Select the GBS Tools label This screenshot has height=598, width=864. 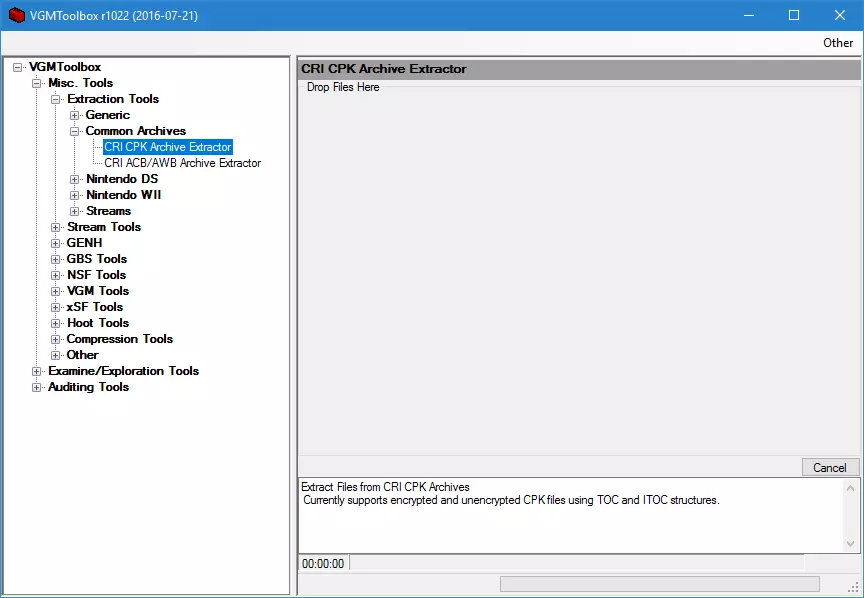(96, 258)
